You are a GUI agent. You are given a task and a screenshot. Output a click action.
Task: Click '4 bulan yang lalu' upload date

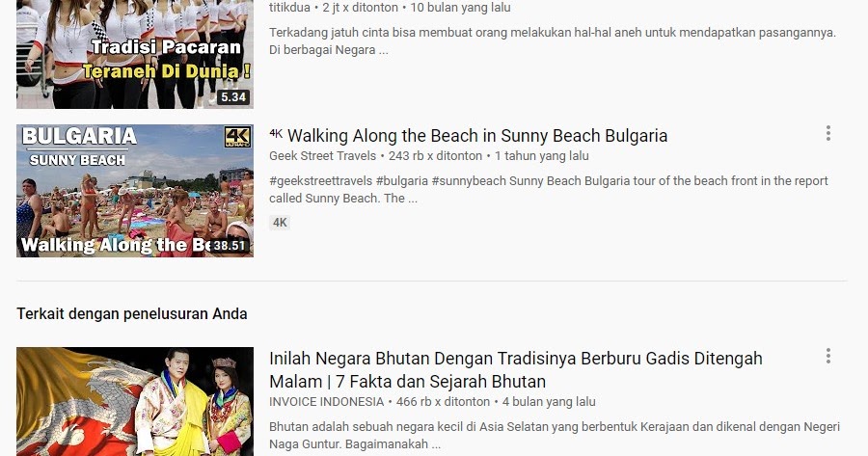(549, 402)
